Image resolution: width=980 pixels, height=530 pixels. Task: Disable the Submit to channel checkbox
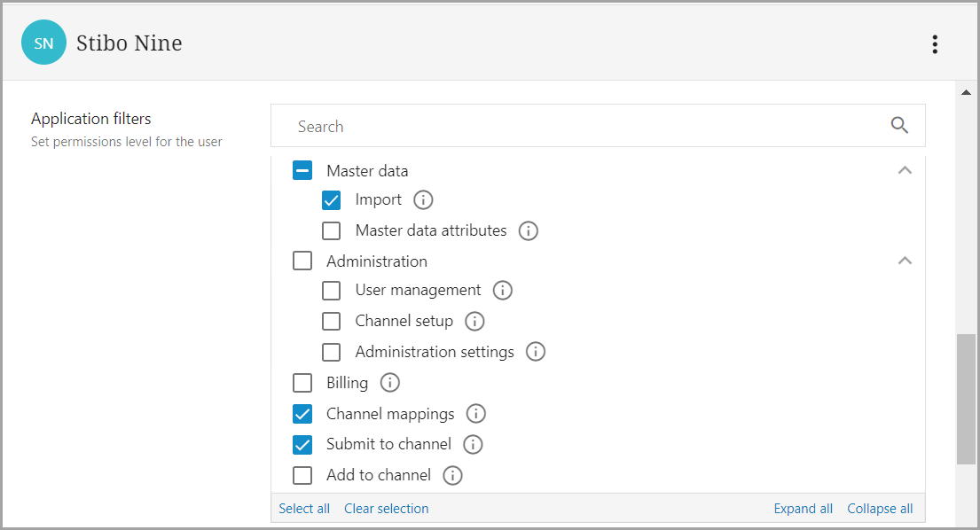pos(302,444)
